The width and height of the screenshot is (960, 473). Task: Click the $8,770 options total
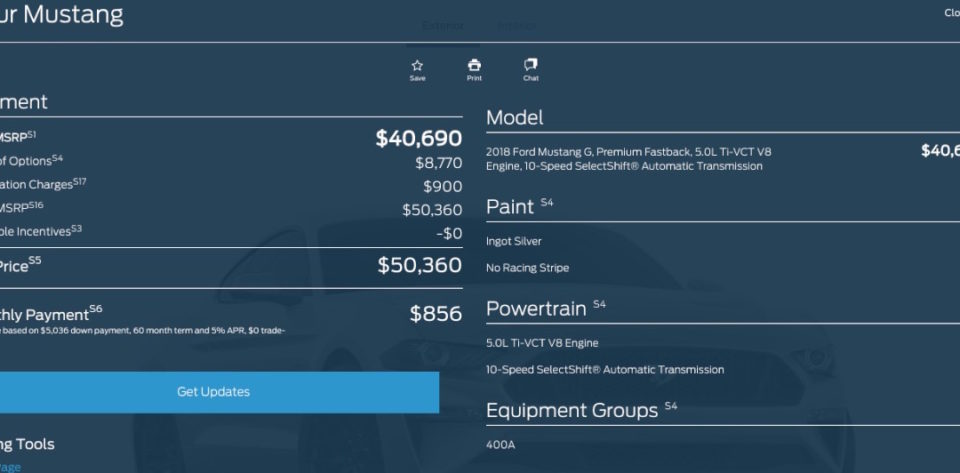[438, 163]
